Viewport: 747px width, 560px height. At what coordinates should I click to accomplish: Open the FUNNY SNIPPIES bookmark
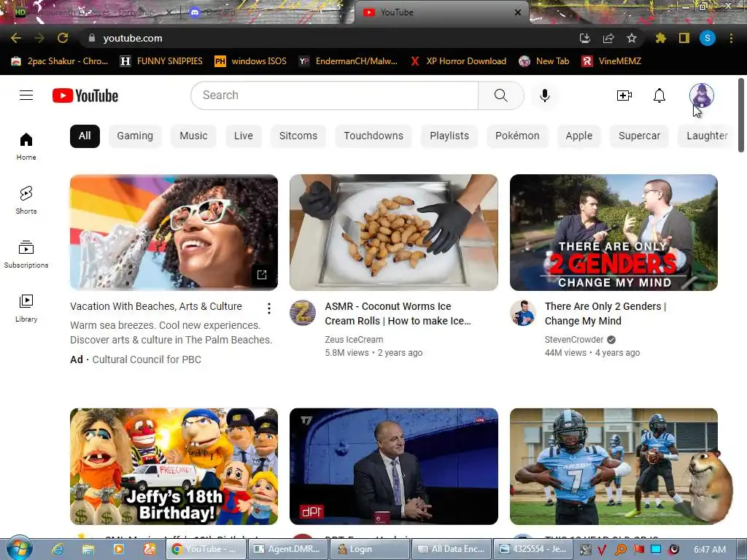[161, 61]
